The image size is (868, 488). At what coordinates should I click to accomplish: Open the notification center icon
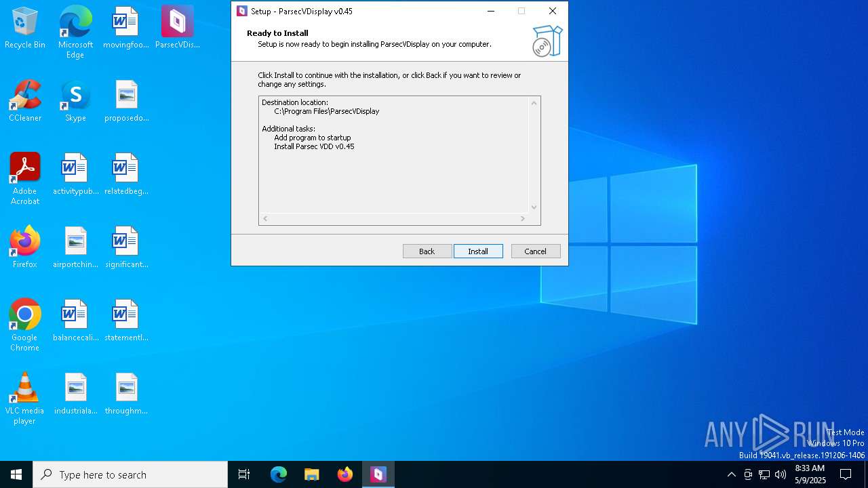click(x=846, y=474)
